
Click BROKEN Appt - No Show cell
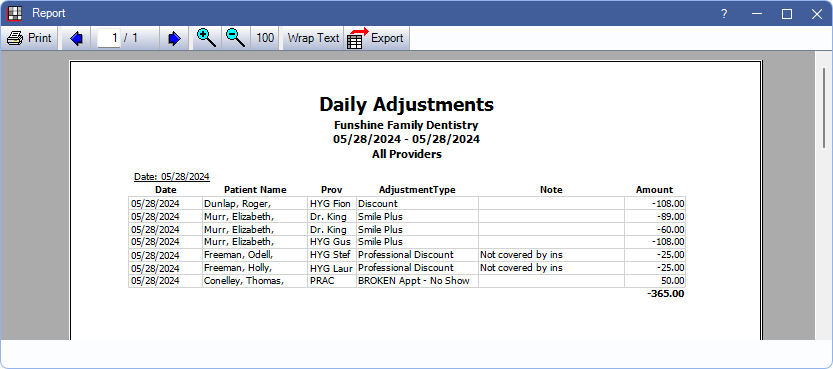tap(418, 281)
